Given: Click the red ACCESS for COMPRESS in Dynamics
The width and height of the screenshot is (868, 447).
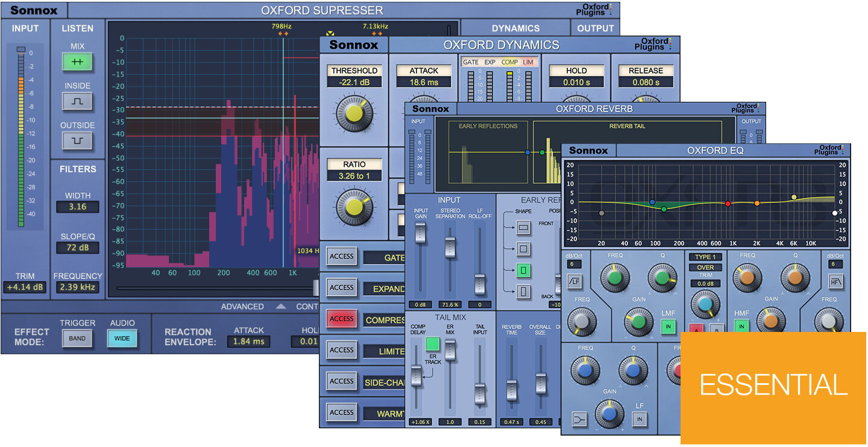Looking at the screenshot, I should click(x=342, y=319).
